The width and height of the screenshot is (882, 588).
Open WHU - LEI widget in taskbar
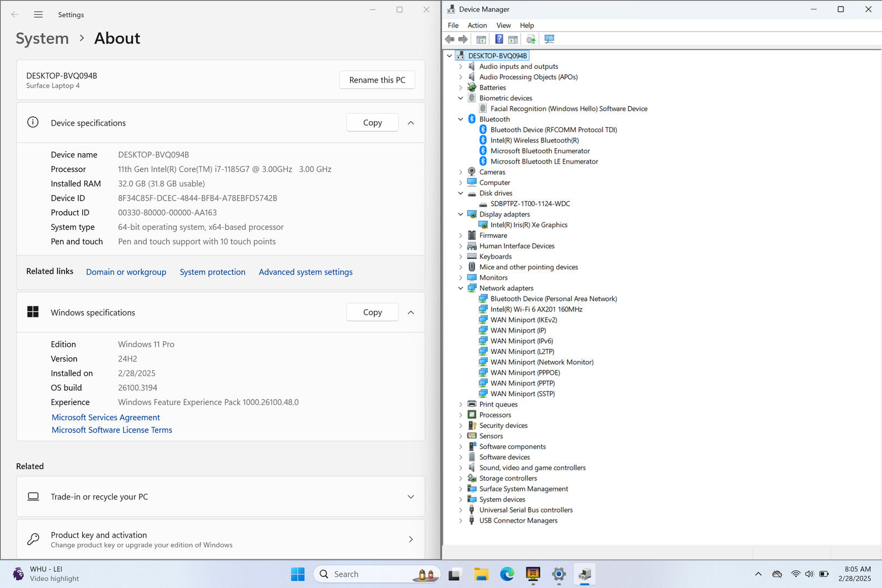(x=46, y=574)
